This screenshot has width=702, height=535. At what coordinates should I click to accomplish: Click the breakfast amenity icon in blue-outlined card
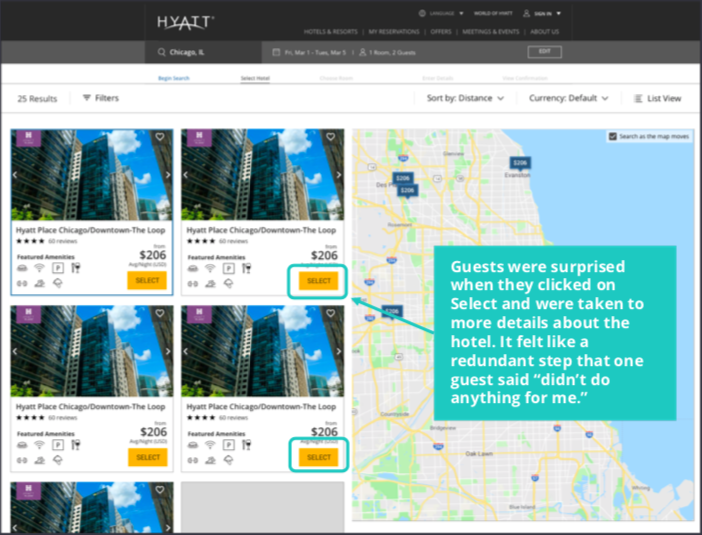point(22,268)
